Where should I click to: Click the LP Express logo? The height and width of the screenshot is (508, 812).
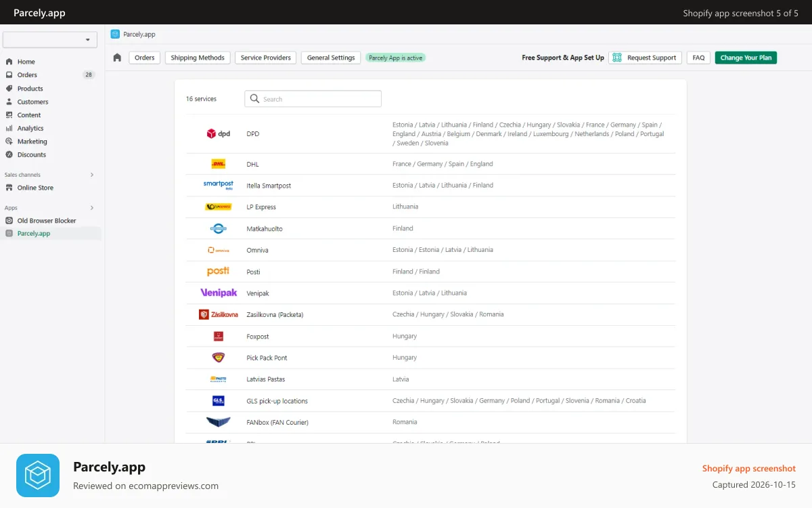219,207
